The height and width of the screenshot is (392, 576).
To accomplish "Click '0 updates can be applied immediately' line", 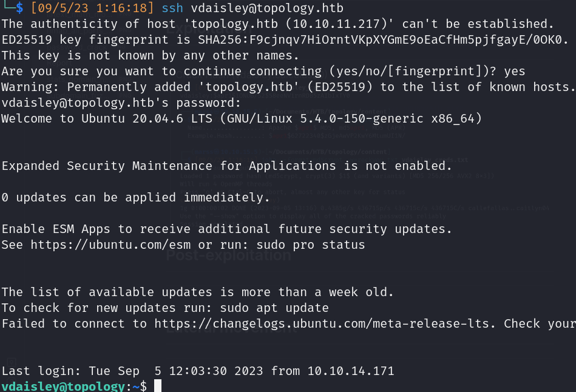I will point(135,197).
